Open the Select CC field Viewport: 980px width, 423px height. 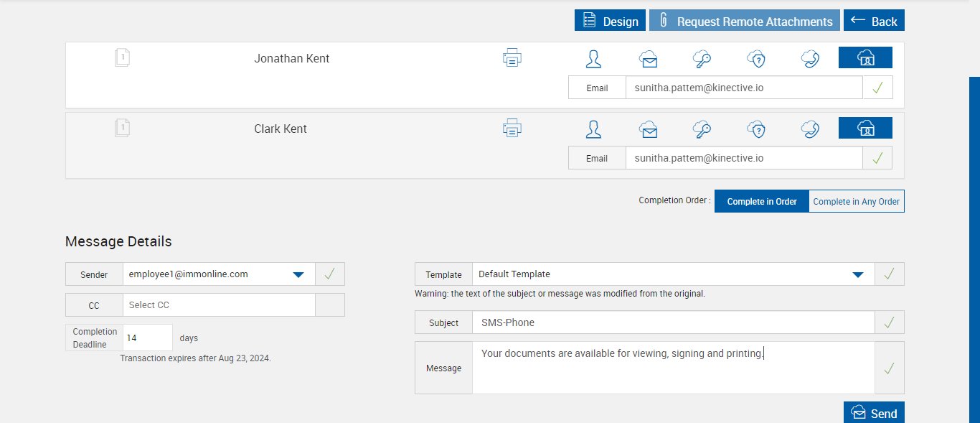pyautogui.click(x=218, y=305)
